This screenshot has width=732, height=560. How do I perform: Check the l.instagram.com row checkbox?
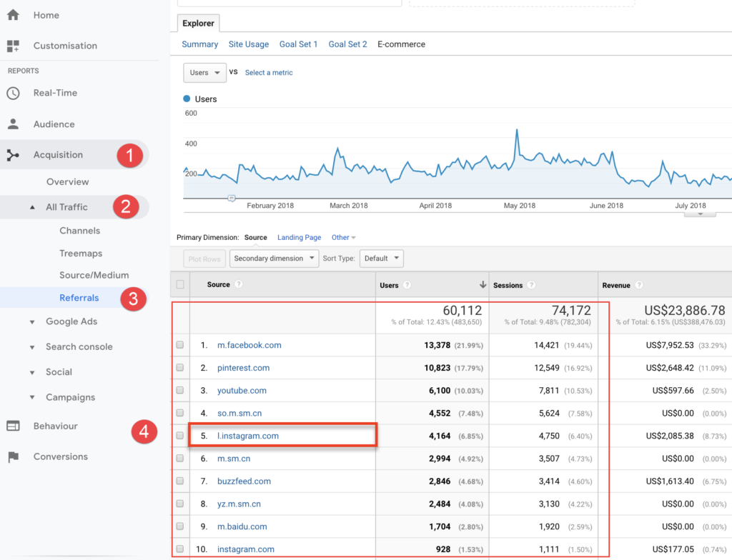coord(180,436)
